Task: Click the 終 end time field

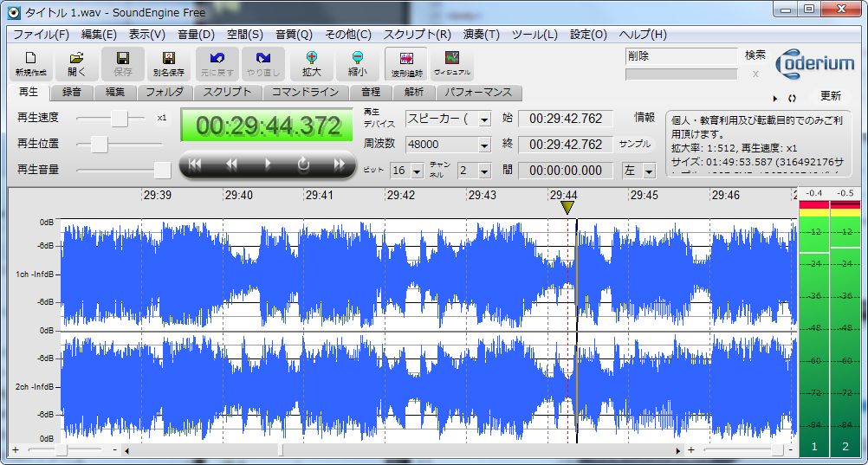Action: (566, 145)
